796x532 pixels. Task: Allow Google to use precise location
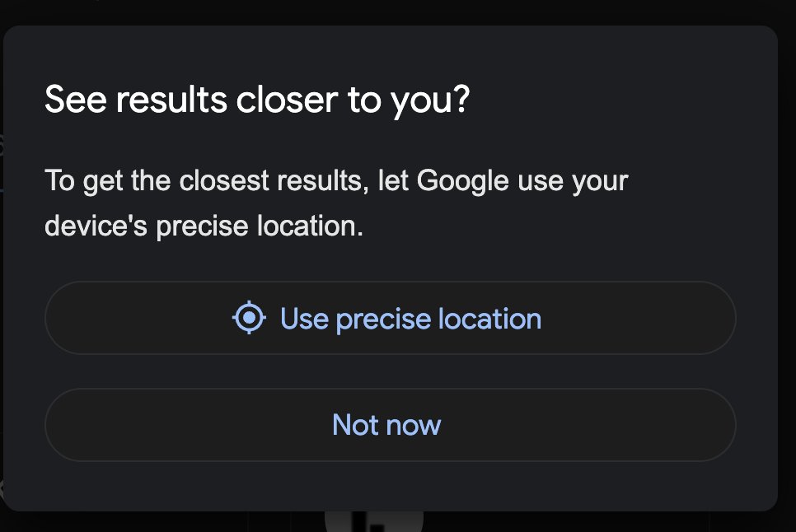391,318
